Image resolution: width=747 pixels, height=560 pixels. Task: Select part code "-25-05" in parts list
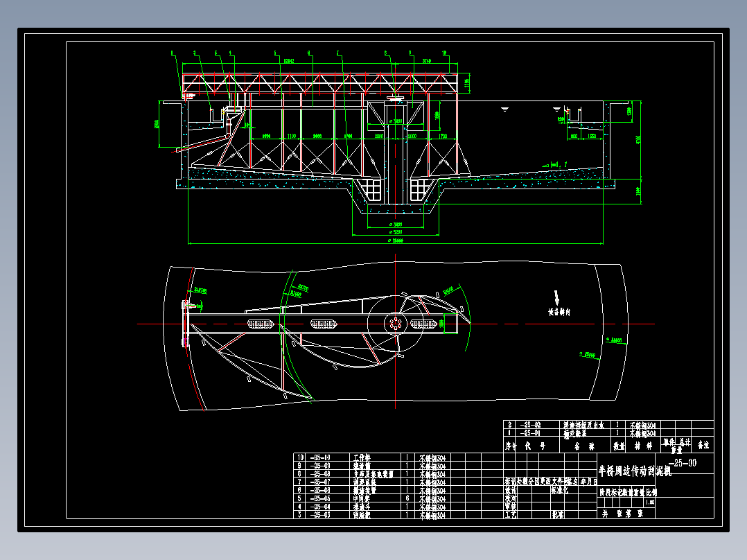coord(320,498)
